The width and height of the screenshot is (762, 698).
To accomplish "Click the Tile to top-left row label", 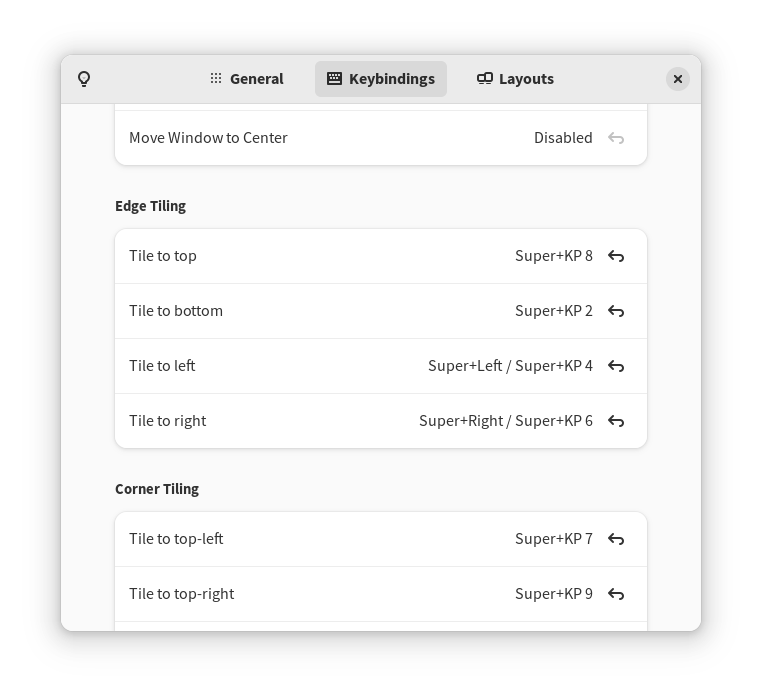I will coord(176,539).
